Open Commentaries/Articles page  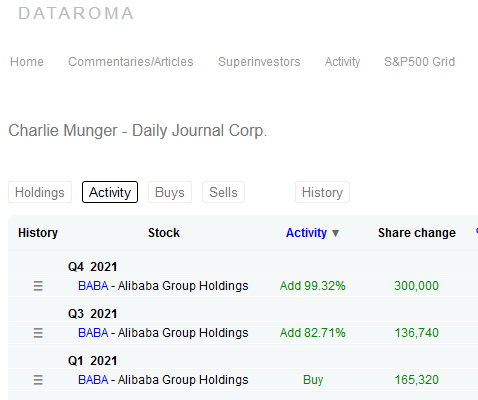(131, 62)
